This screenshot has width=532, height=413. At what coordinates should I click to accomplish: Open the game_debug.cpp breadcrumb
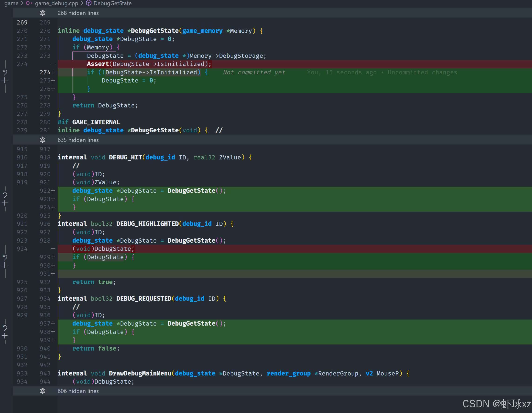coord(56,3)
